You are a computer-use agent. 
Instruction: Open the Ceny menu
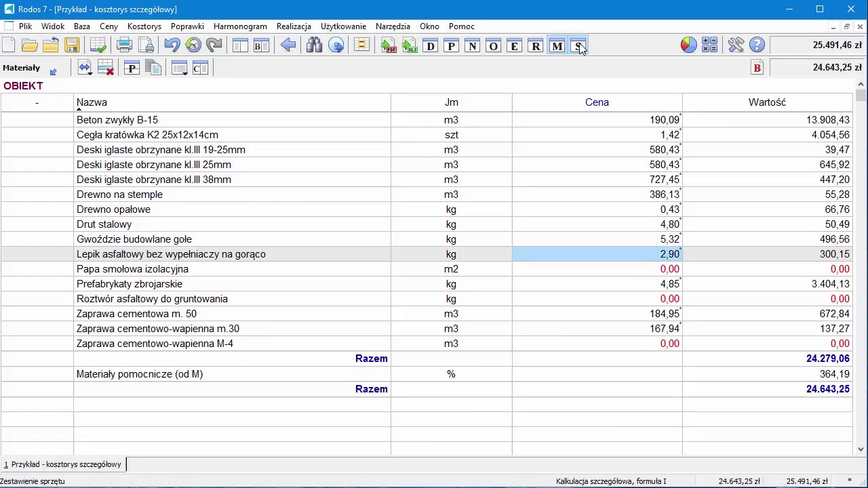(x=109, y=26)
